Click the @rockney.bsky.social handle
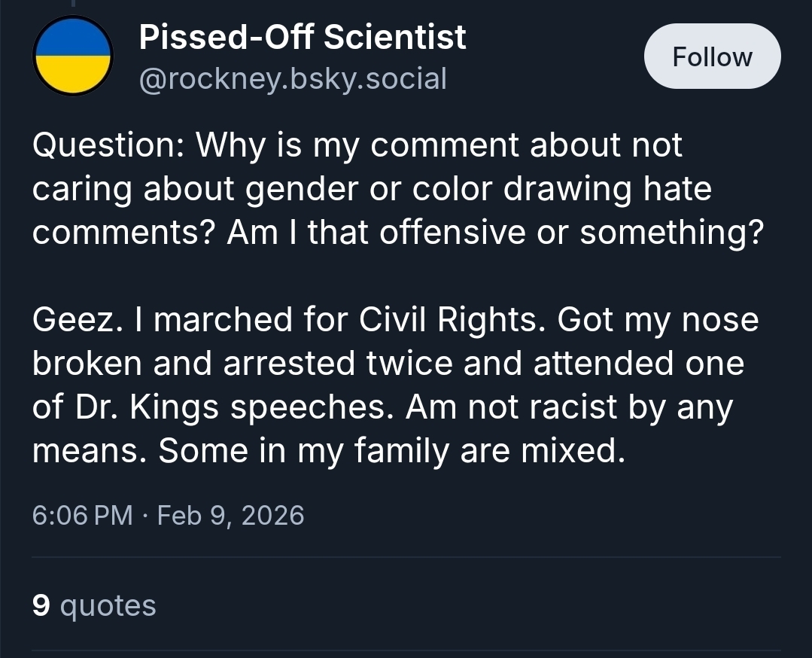 click(x=293, y=78)
